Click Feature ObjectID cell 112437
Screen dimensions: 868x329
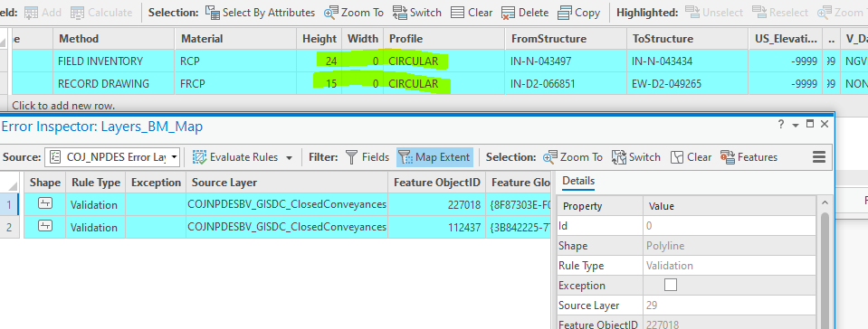pos(437,227)
